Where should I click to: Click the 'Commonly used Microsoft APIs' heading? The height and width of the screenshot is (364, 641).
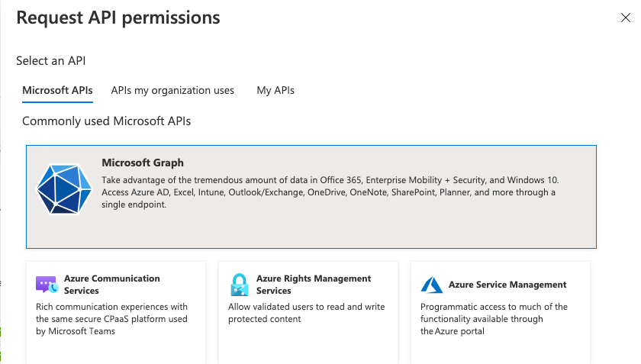click(x=106, y=121)
